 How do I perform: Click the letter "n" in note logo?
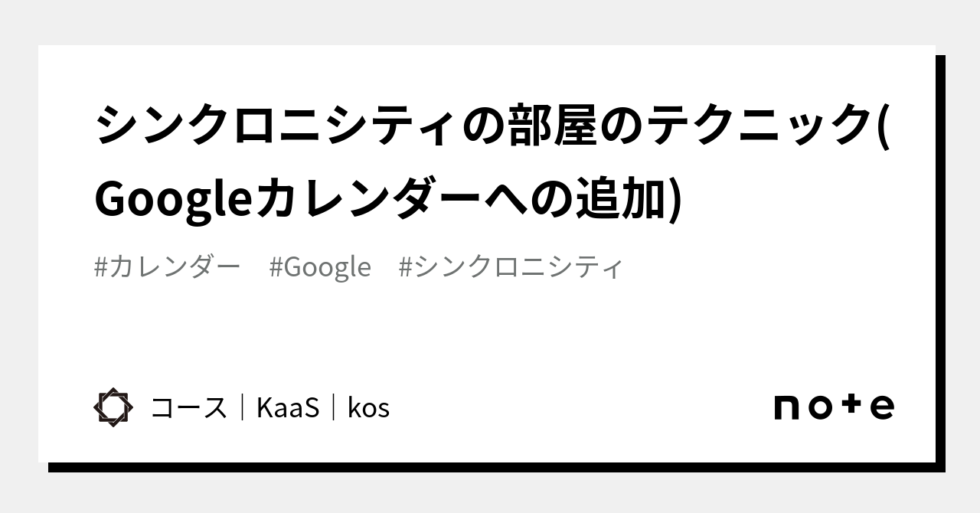(788, 407)
